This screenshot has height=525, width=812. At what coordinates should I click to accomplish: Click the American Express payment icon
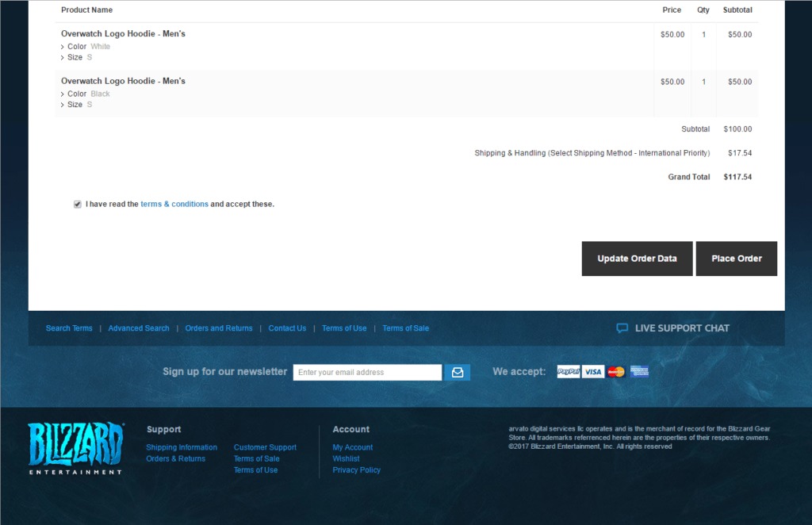point(640,371)
